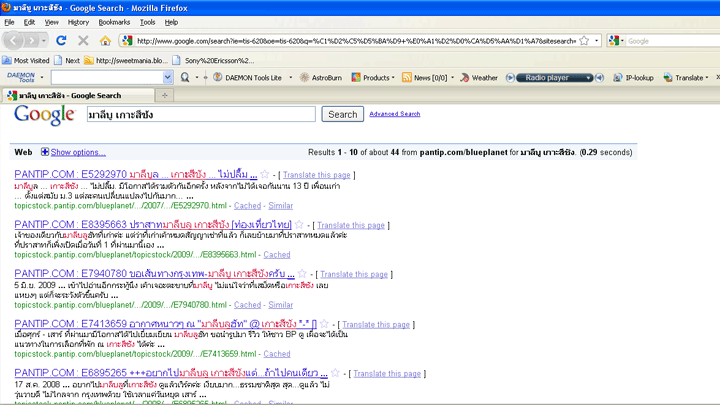Open the search engine selector icon

[614, 41]
